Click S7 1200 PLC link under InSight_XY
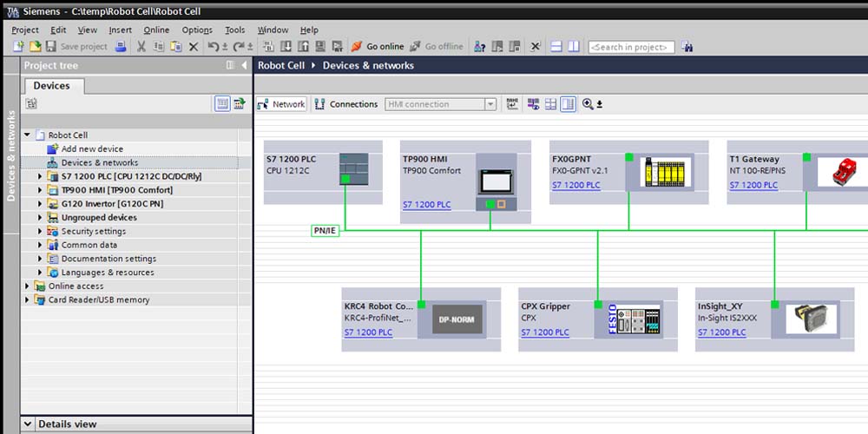The height and width of the screenshot is (434, 868). point(722,332)
